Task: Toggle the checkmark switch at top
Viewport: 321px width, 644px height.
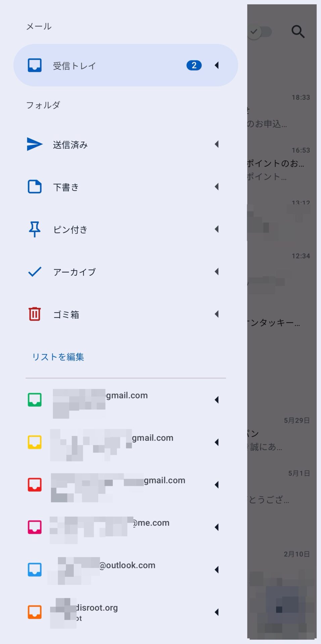Action: (260, 32)
